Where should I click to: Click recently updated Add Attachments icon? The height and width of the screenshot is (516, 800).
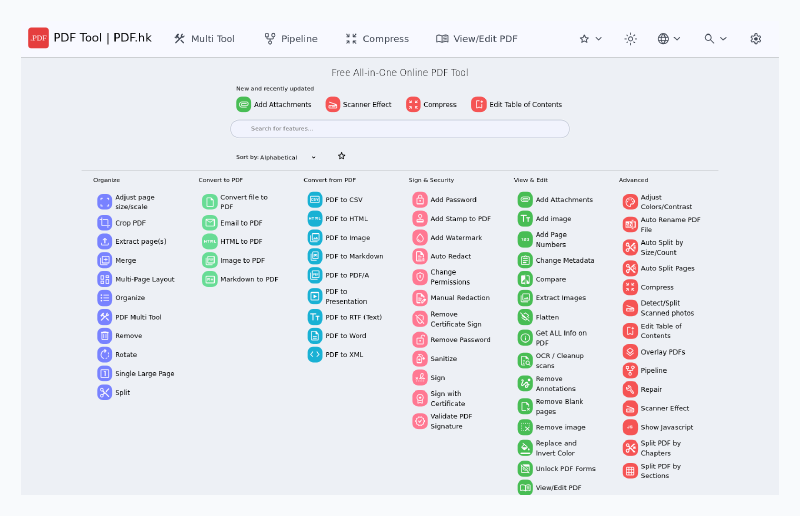tap(243, 105)
